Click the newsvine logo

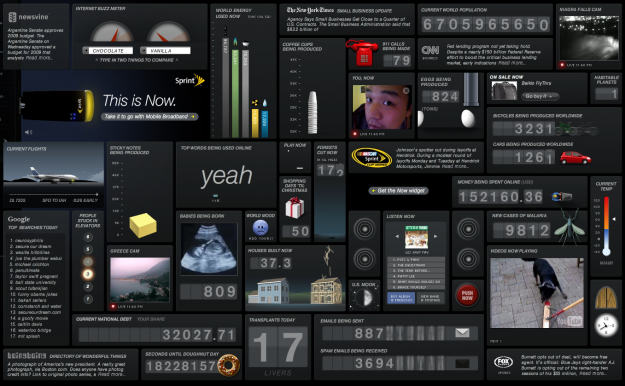28,17
